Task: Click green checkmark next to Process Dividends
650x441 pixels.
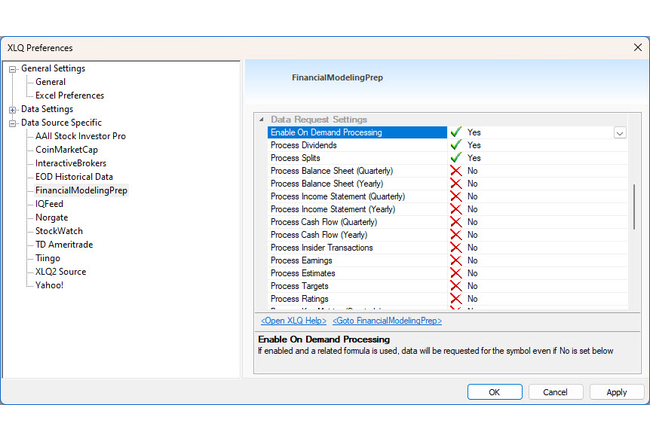Action: [456, 145]
